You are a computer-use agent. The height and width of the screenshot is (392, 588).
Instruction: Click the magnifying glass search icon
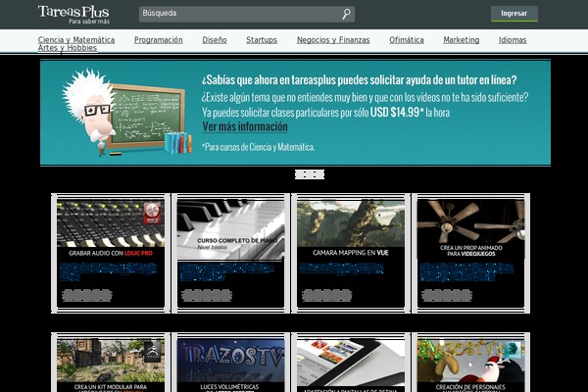347,14
